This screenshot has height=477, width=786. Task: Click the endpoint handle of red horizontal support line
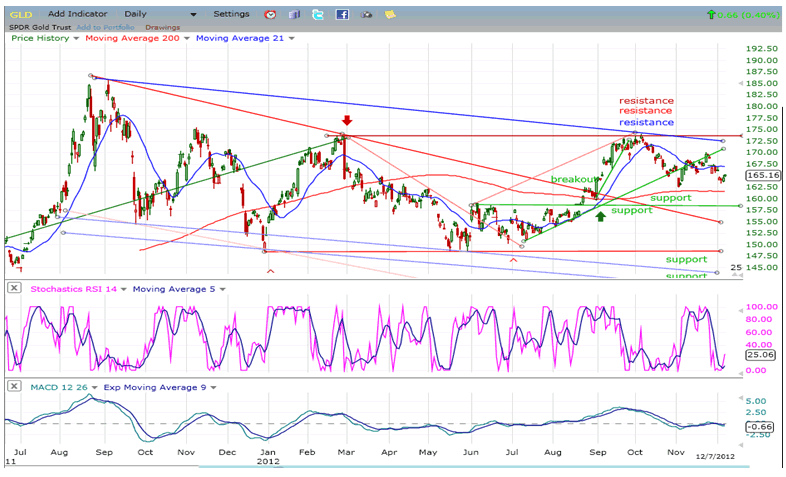point(721,251)
